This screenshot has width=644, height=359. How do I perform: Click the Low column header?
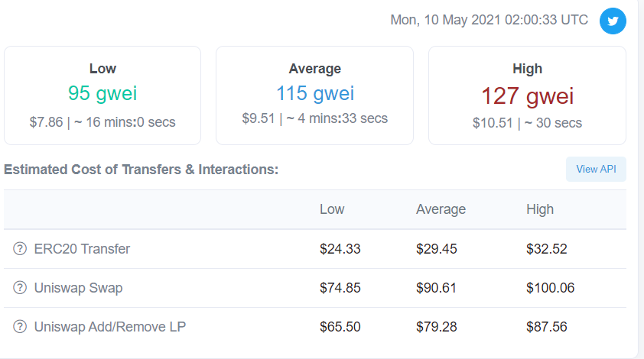point(332,209)
